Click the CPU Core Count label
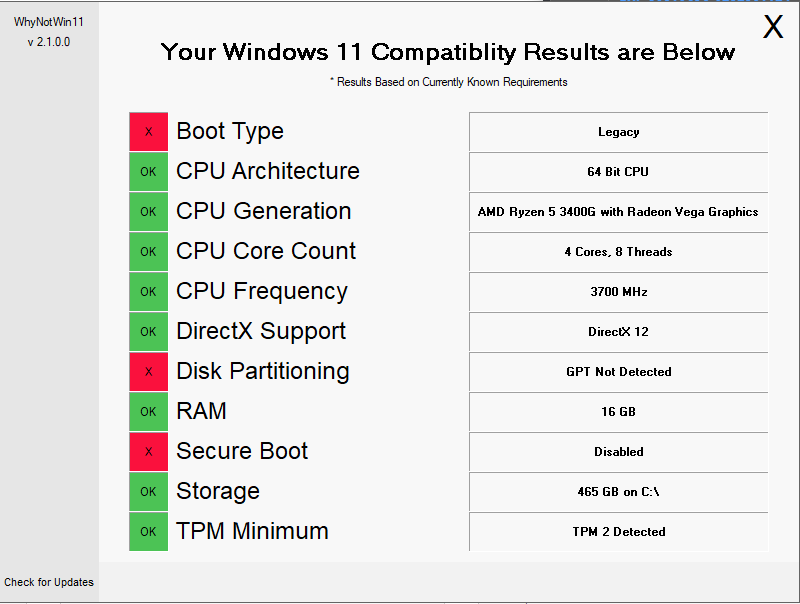The height and width of the screenshot is (604, 800). 266,251
